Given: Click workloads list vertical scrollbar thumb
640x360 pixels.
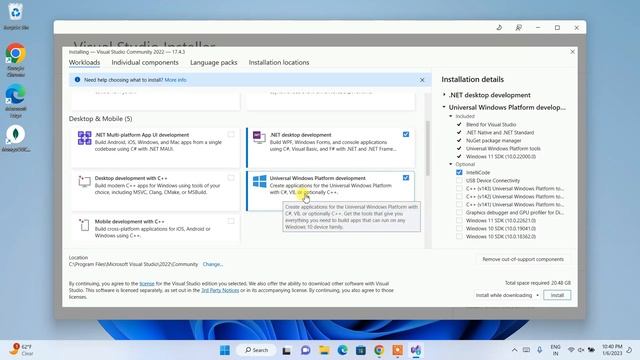Looking at the screenshot, I should tap(428, 148).
